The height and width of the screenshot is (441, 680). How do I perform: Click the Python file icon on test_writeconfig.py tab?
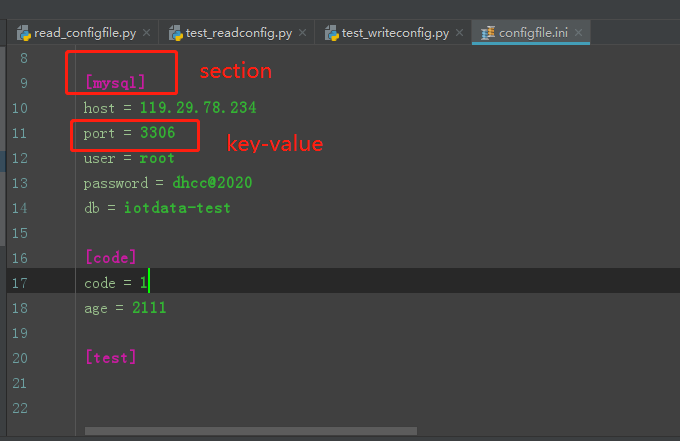(332, 33)
